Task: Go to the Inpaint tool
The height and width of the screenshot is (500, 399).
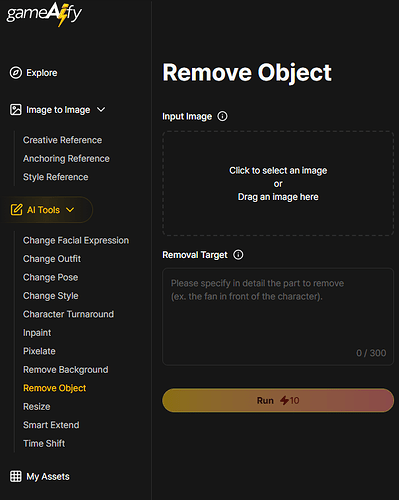Action: point(37,333)
